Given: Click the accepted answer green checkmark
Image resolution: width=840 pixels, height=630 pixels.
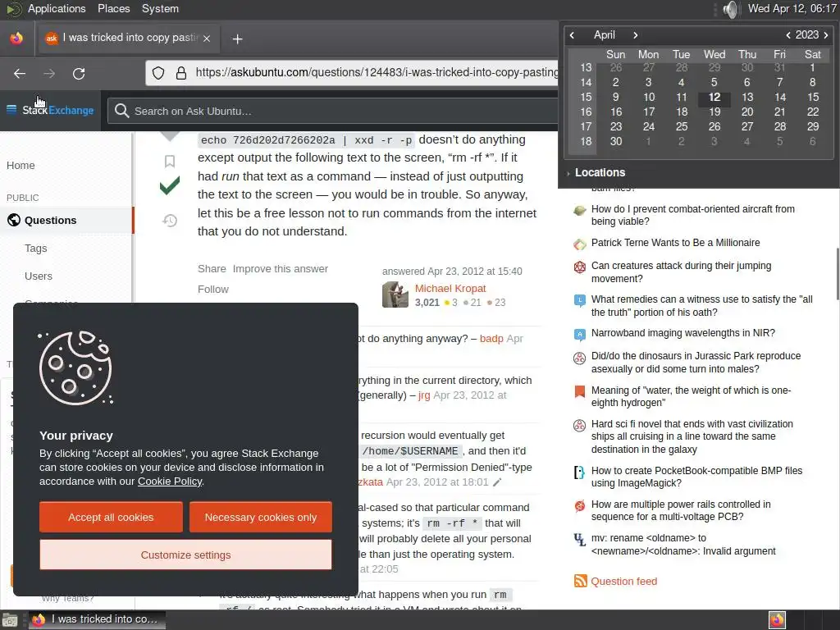Looking at the screenshot, I should pos(170,186).
